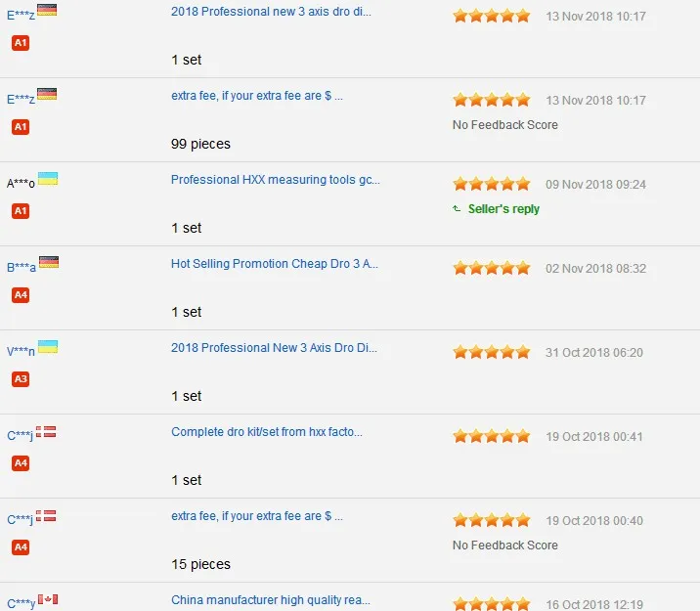
Task: Open 'Hot Selling Promotion Cheap Dro' link
Action: [x=275, y=264]
